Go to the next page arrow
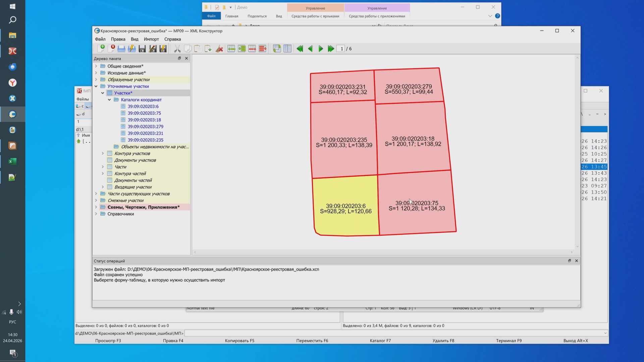 tap(321, 49)
